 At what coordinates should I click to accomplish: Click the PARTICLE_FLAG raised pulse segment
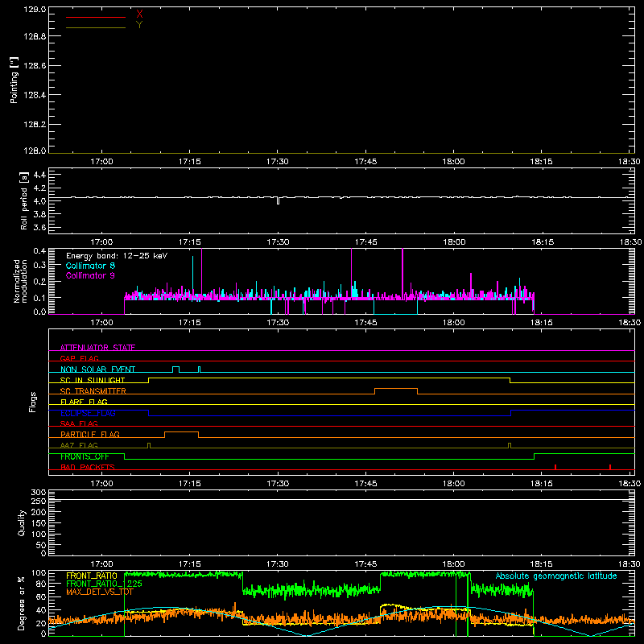(x=181, y=432)
